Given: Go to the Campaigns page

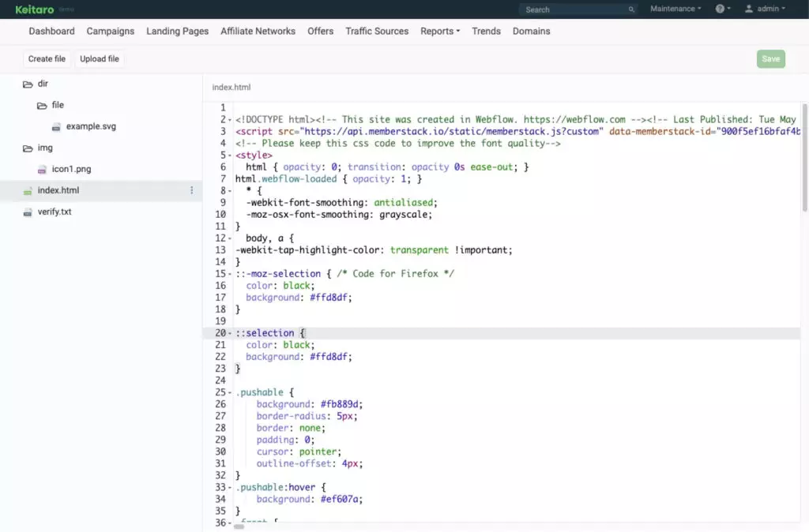Looking at the screenshot, I should [111, 31].
